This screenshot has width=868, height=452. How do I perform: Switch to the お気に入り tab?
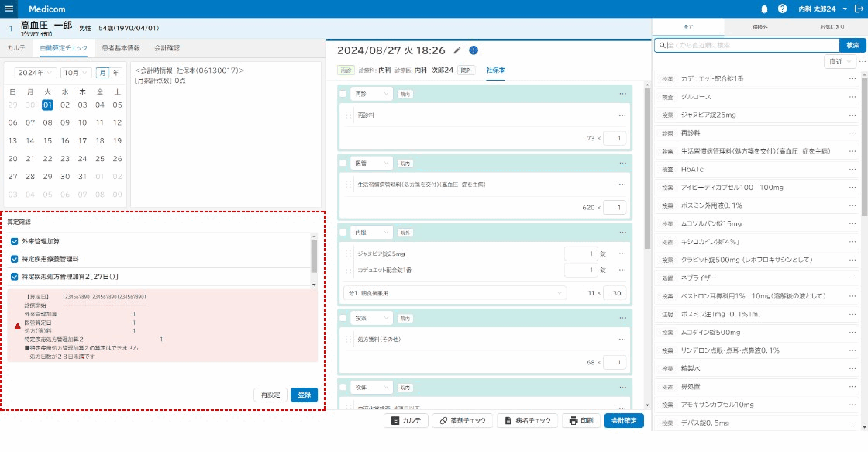tap(832, 27)
